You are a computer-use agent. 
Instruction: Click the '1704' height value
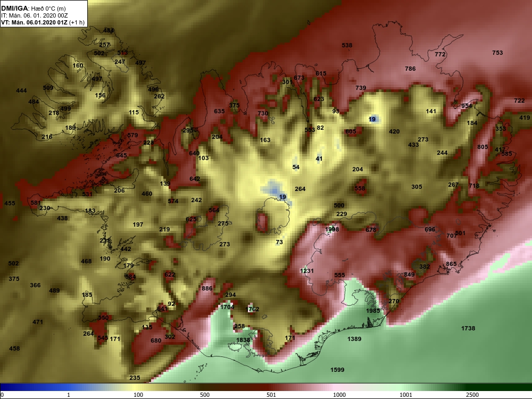227,307
